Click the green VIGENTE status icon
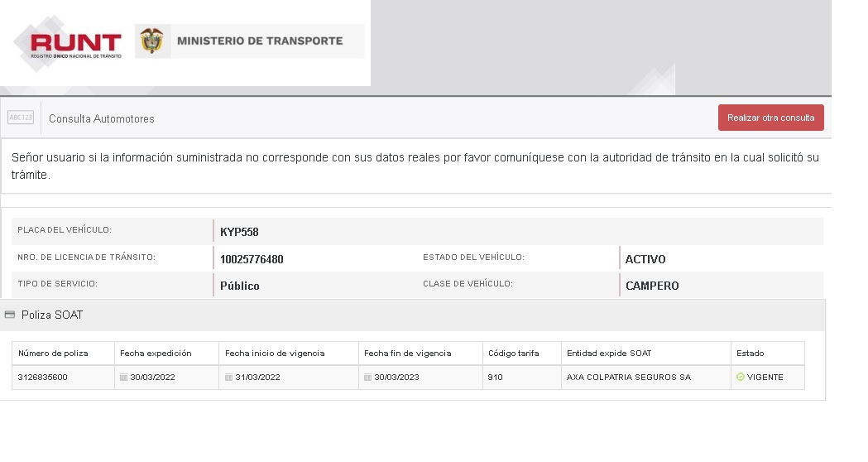Image resolution: width=868 pixels, height=462 pixels. [741, 378]
